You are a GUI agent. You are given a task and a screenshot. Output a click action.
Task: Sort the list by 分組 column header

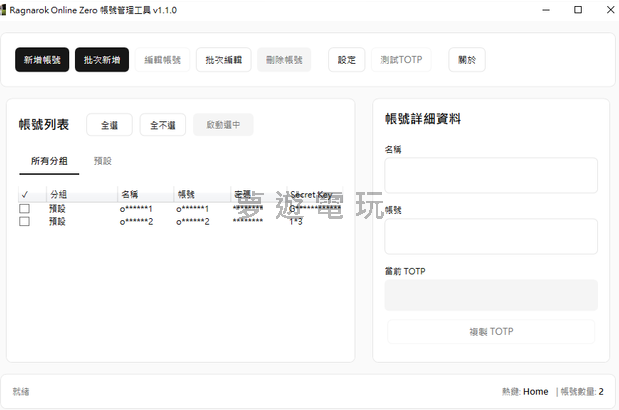coord(58,194)
